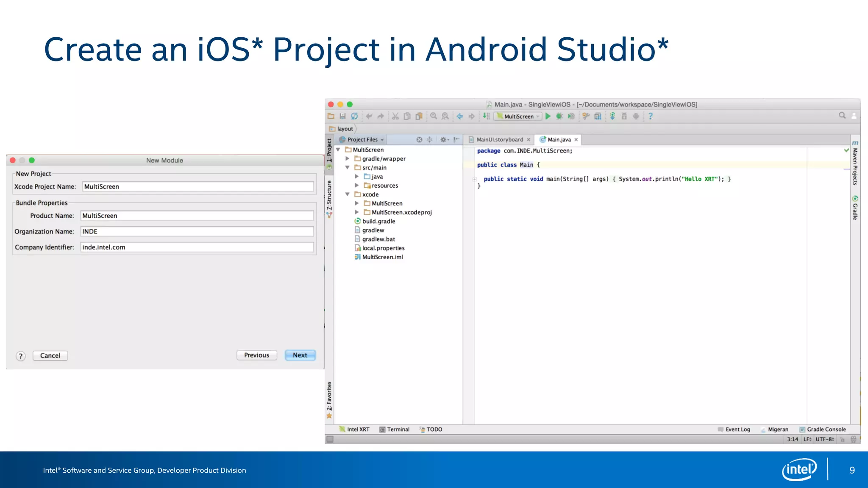
Task: Click the Search Everywhere magnifier icon
Action: tap(842, 115)
